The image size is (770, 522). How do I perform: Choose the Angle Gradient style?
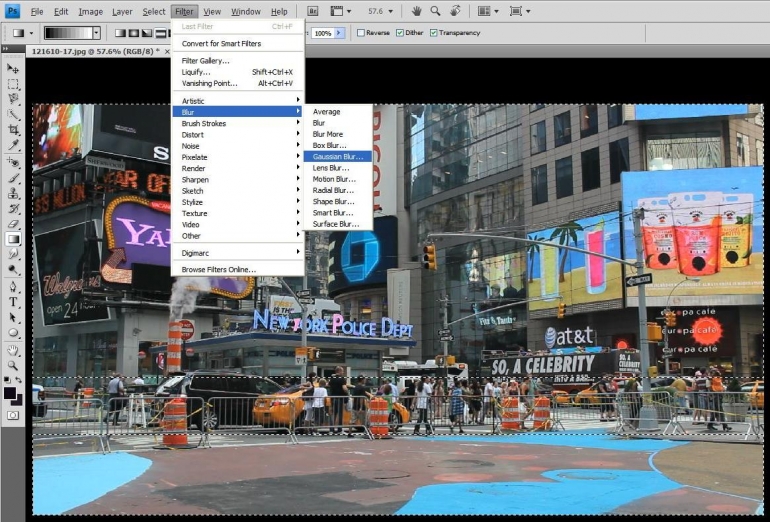[147, 33]
